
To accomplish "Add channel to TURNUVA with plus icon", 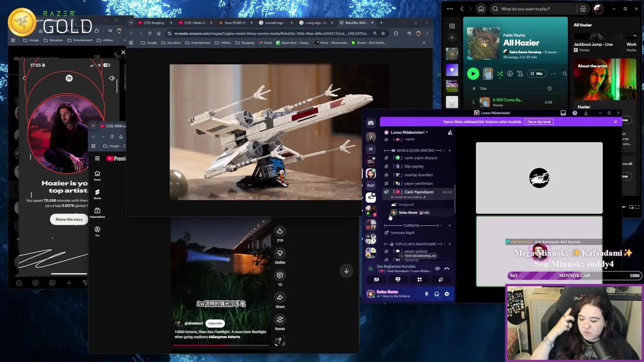I will [x=450, y=225].
